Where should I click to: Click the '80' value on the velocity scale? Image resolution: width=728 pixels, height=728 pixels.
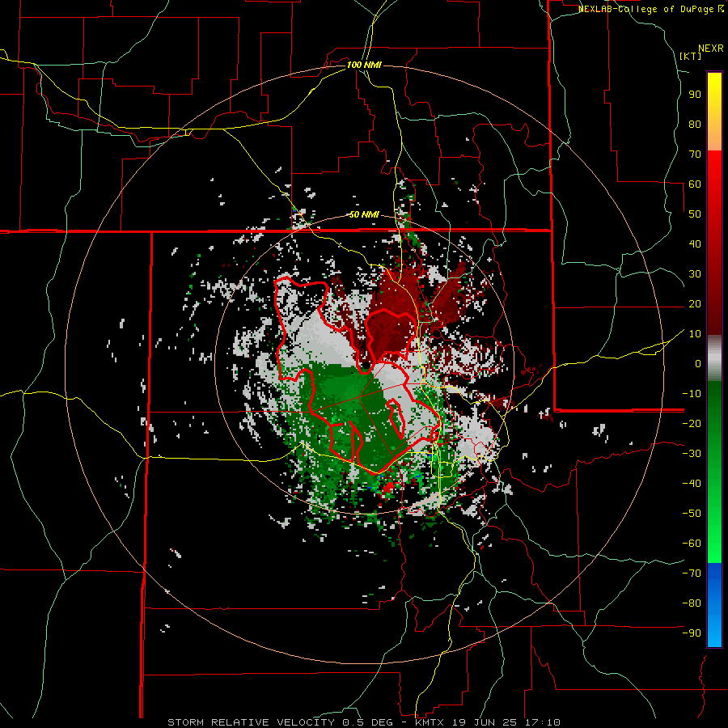695,125
